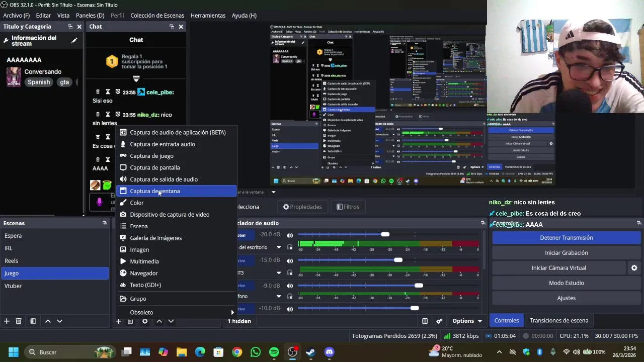
Task: Delete selected source with the sources trash icon
Action: pos(130,321)
